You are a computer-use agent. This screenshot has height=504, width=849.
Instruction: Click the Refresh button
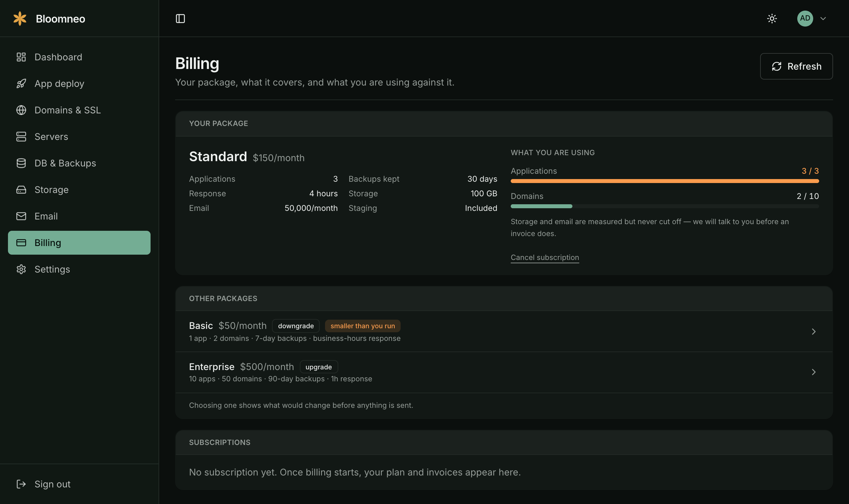click(x=796, y=66)
